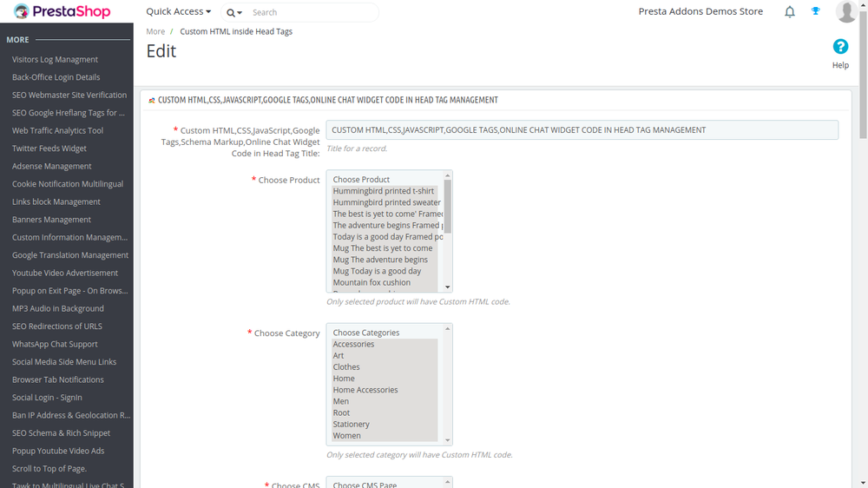Open Popup on Exit Page menu item
Image resolution: width=868 pixels, height=488 pixels.
point(69,290)
